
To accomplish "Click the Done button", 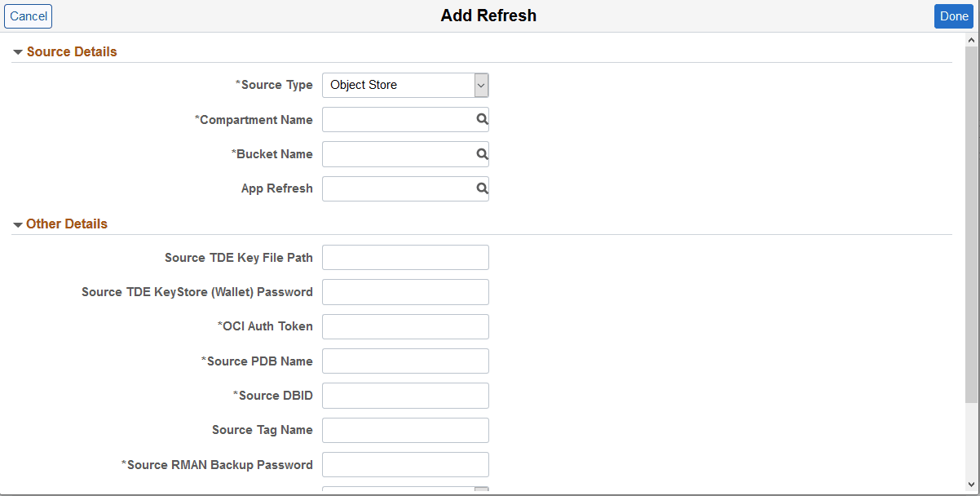I will pos(953,15).
